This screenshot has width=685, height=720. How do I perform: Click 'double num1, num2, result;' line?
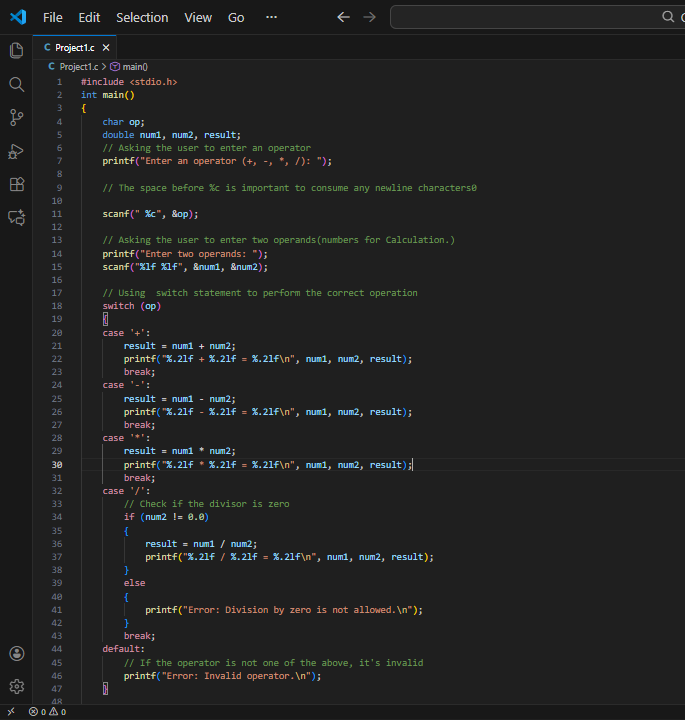click(x=171, y=135)
